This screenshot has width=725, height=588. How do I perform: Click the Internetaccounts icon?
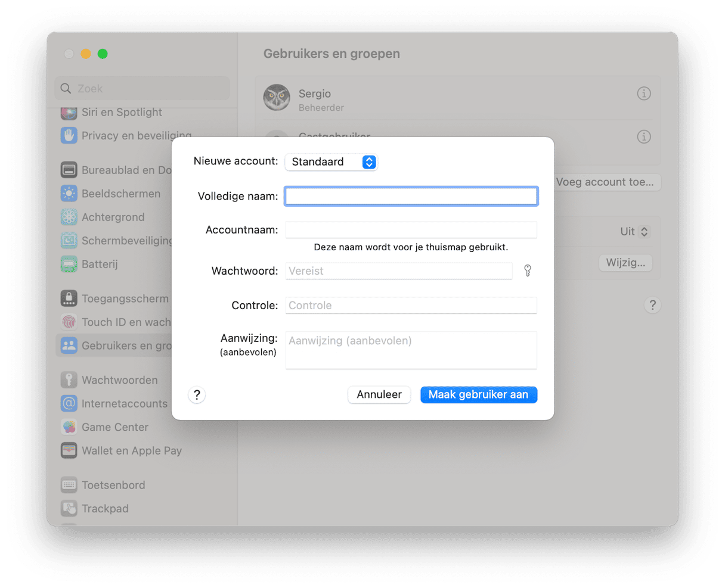(69, 404)
